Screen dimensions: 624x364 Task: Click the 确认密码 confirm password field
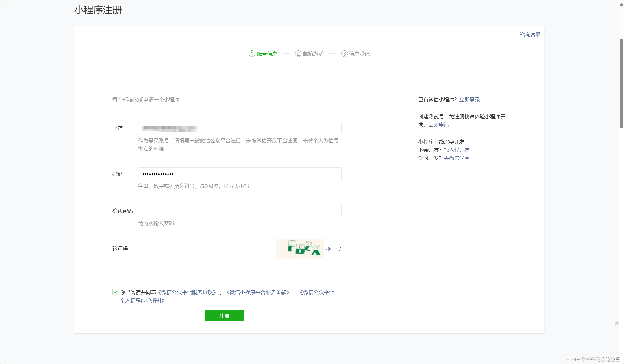(x=239, y=211)
